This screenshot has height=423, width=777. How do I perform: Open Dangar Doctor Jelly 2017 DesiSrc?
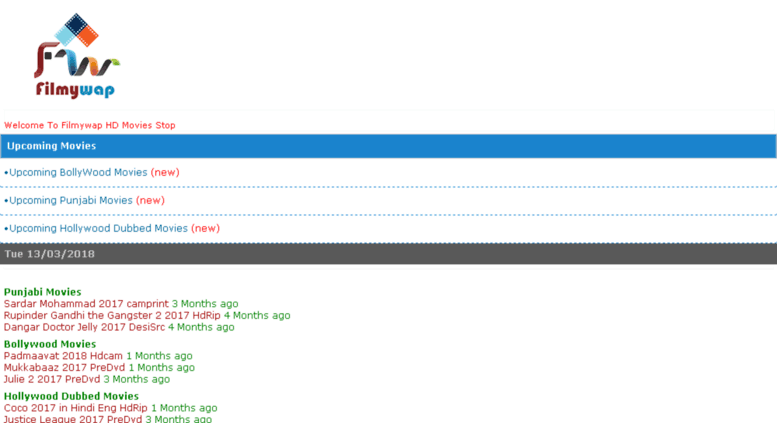coord(84,327)
